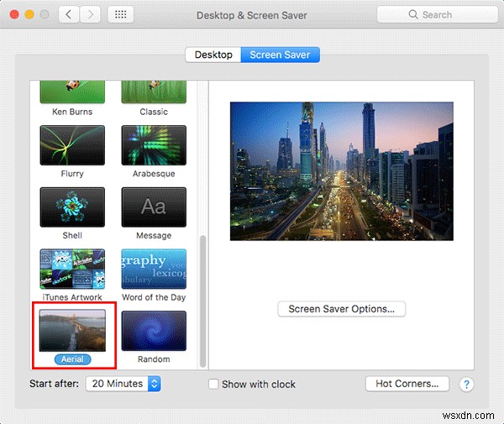Select the Flurry screen saver thumbnail
Screen dimensions: 504x424
pos(72,145)
